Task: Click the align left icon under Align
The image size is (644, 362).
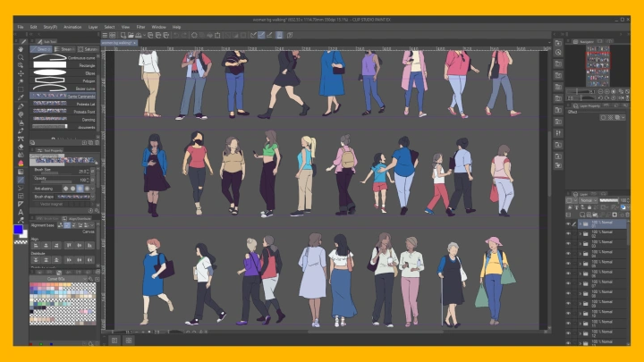Action: (x=36, y=246)
